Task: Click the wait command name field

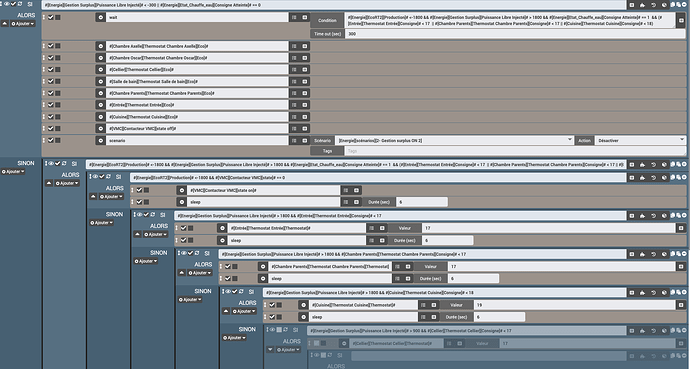Action: tap(197, 17)
